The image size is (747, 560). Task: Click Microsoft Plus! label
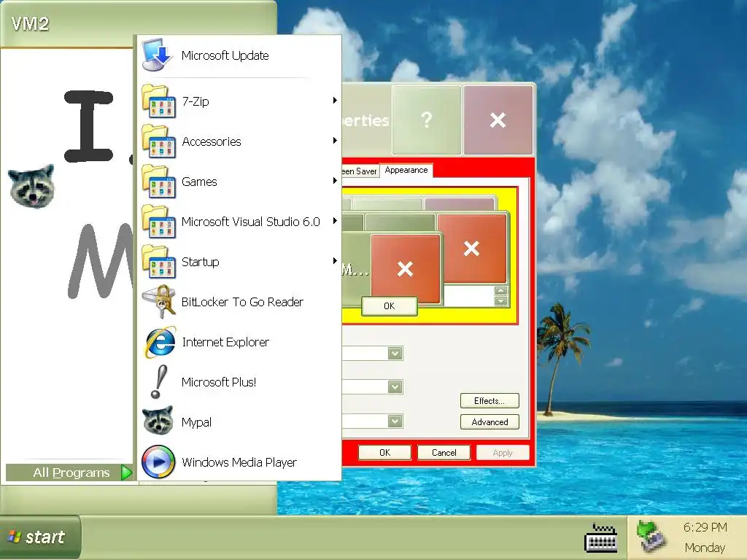pyautogui.click(x=219, y=382)
